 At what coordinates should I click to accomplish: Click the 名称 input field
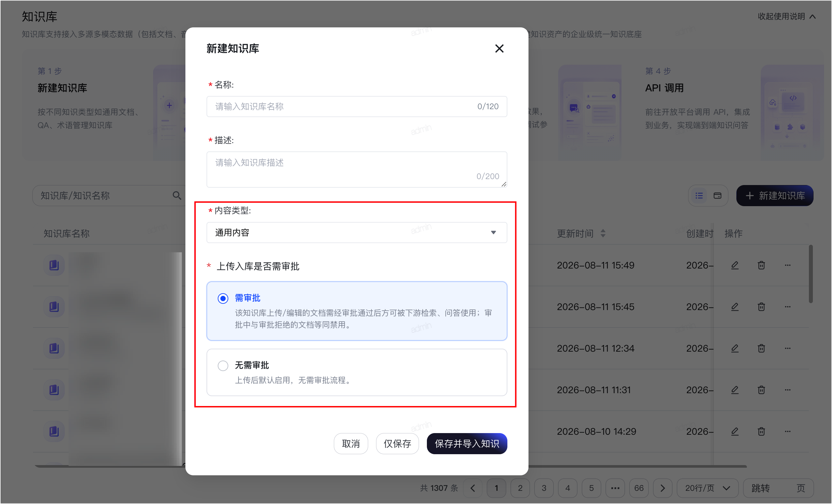click(357, 107)
